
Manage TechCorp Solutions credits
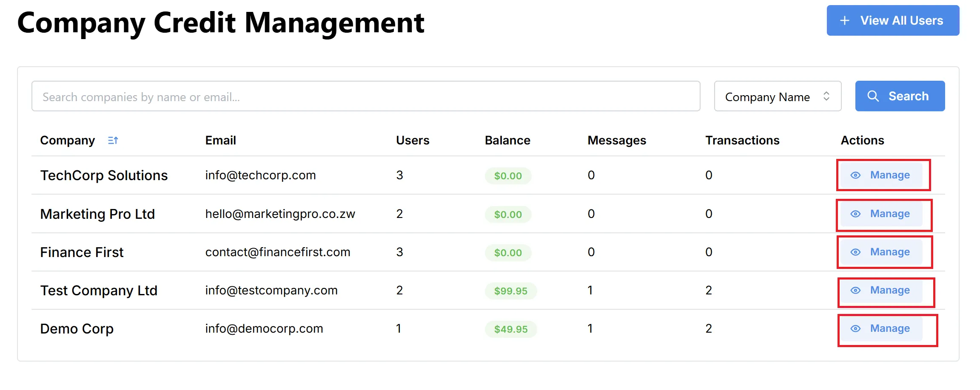click(x=883, y=175)
